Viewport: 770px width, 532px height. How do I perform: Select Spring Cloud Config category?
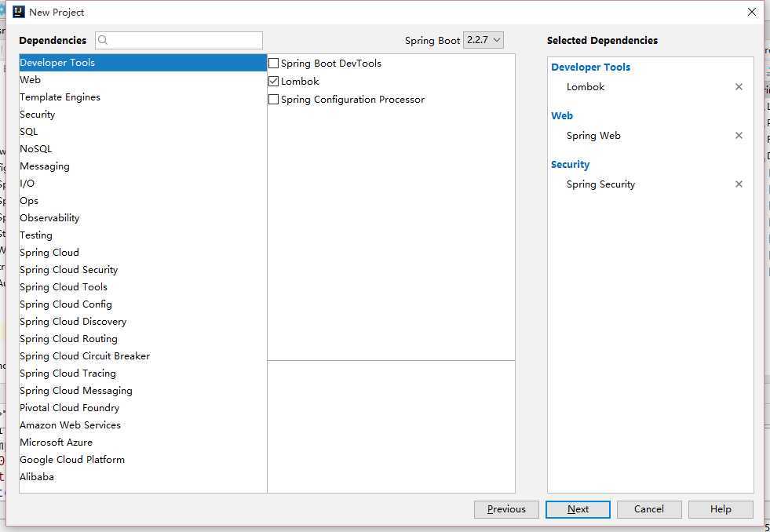(143, 304)
